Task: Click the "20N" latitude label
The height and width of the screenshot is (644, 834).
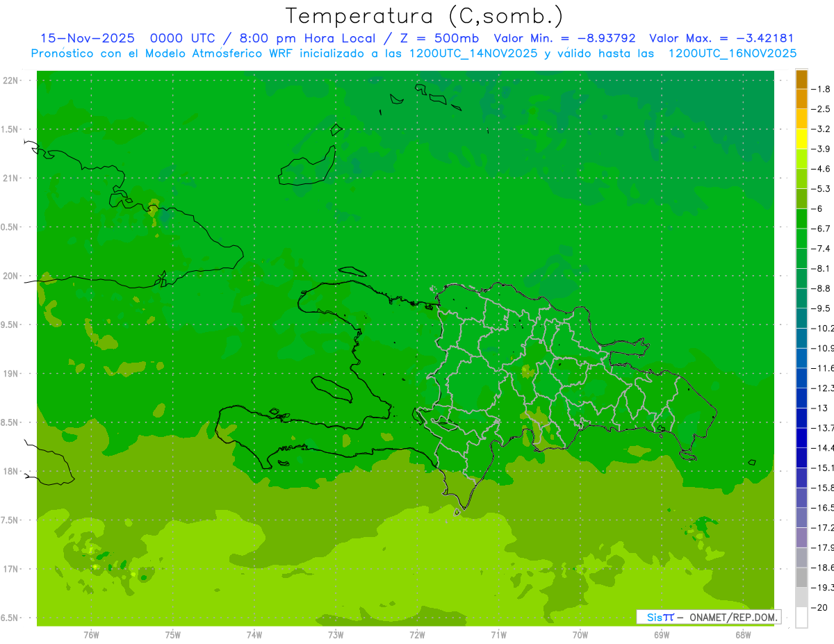Action: coord(10,276)
